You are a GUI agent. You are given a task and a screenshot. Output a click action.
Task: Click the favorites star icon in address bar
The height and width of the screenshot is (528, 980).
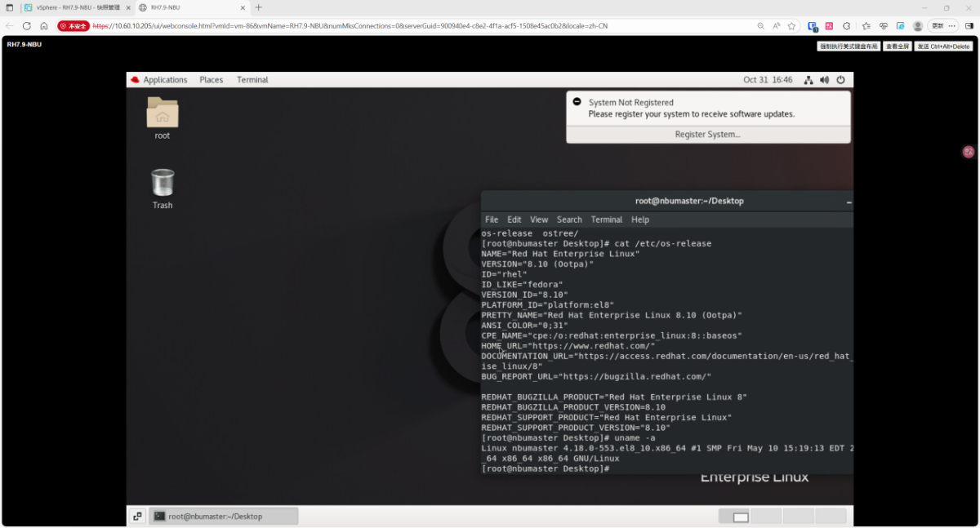tap(791, 26)
